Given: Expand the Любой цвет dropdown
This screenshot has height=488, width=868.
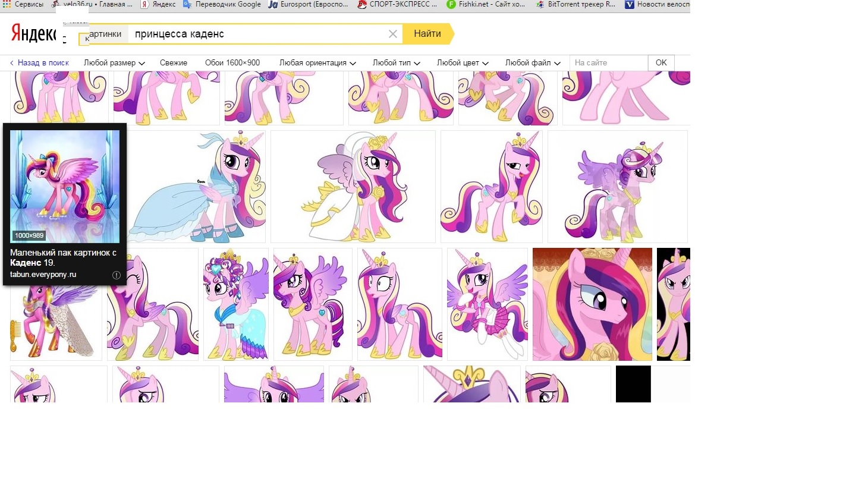Looking at the screenshot, I should [x=463, y=62].
